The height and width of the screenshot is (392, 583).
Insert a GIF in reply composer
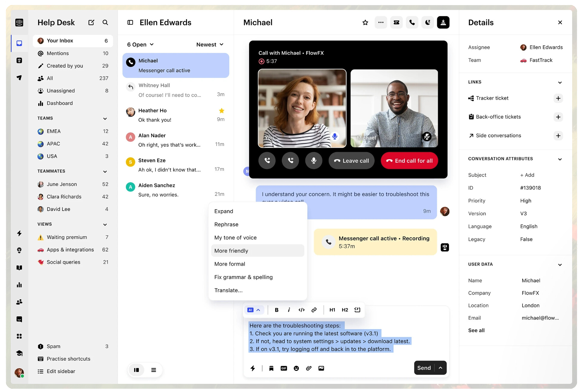click(284, 368)
